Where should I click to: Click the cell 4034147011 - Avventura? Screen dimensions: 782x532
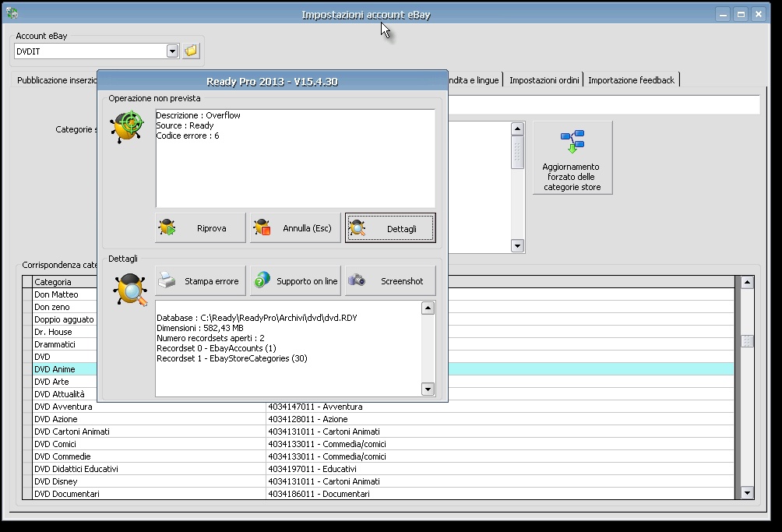[x=500, y=407]
